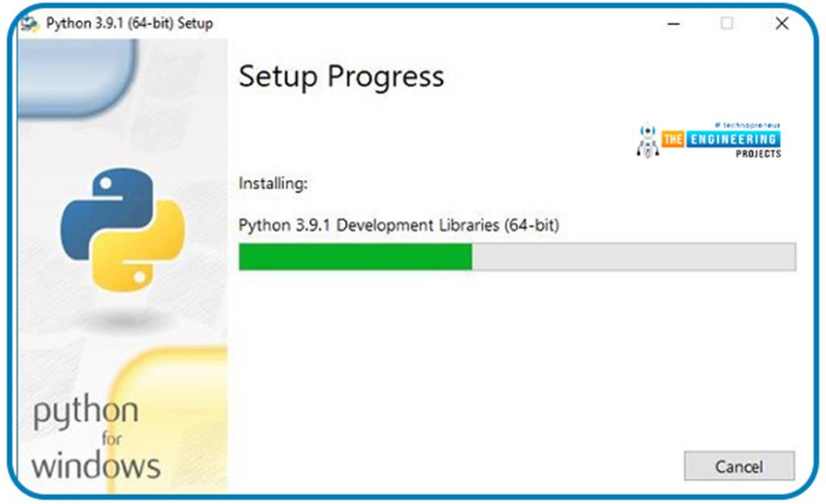Click the robot mascot icon beside Engineering Projects

[647, 140]
